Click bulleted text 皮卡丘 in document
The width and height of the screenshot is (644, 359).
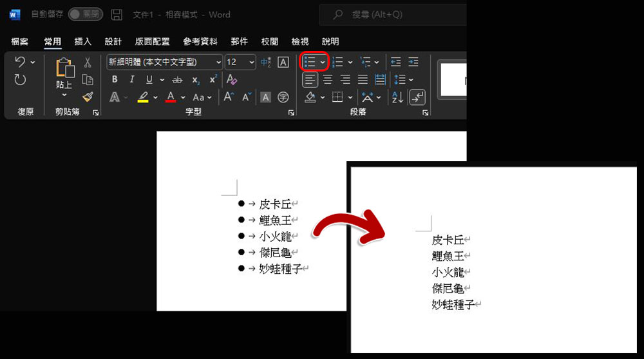[x=275, y=204]
